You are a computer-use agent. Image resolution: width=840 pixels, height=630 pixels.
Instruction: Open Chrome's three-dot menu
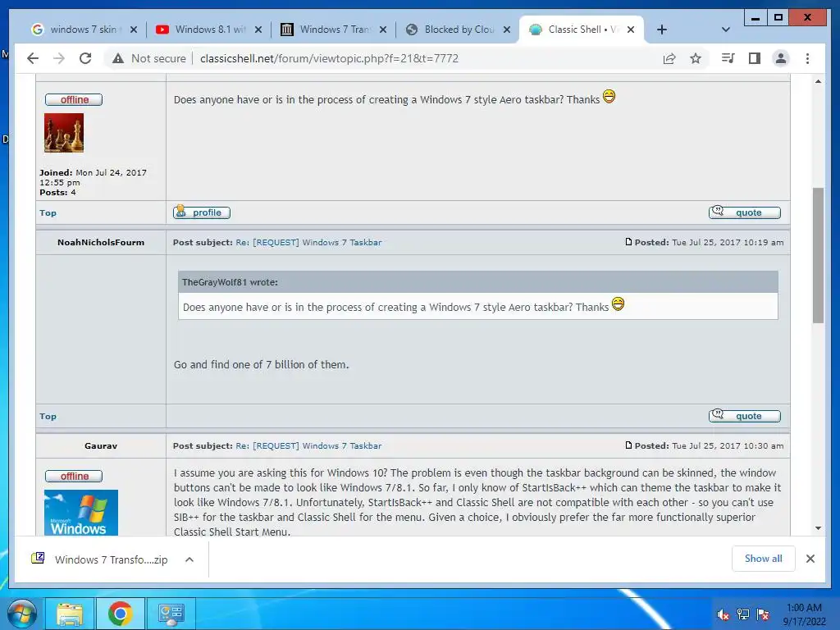point(807,58)
